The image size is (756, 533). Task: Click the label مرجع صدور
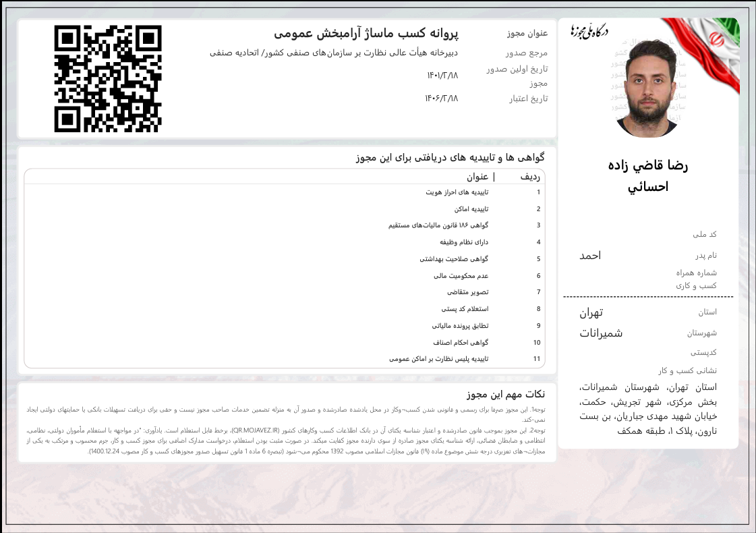tap(527, 53)
